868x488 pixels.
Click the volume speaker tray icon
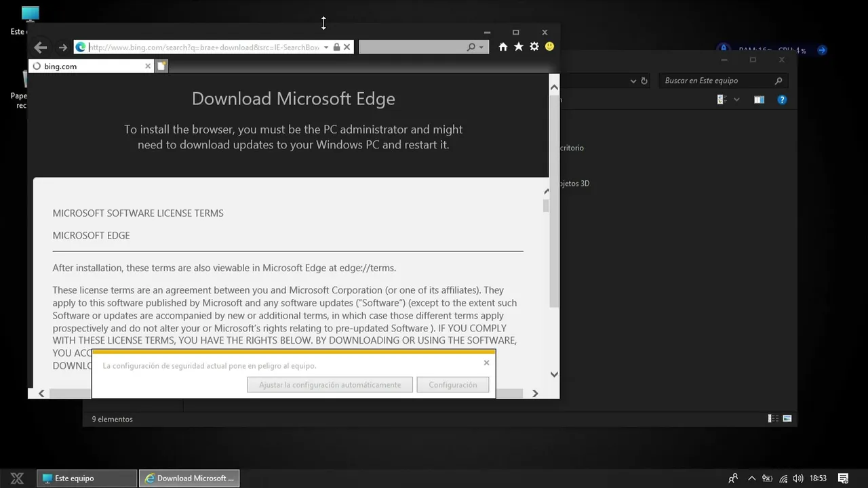797,478
